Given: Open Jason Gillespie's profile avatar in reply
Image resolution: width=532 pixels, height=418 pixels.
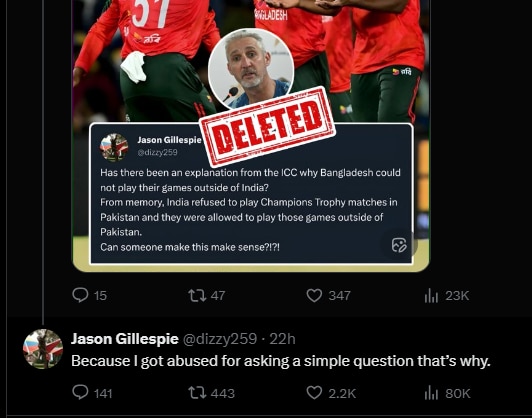Looking at the screenshot, I should [43, 349].
